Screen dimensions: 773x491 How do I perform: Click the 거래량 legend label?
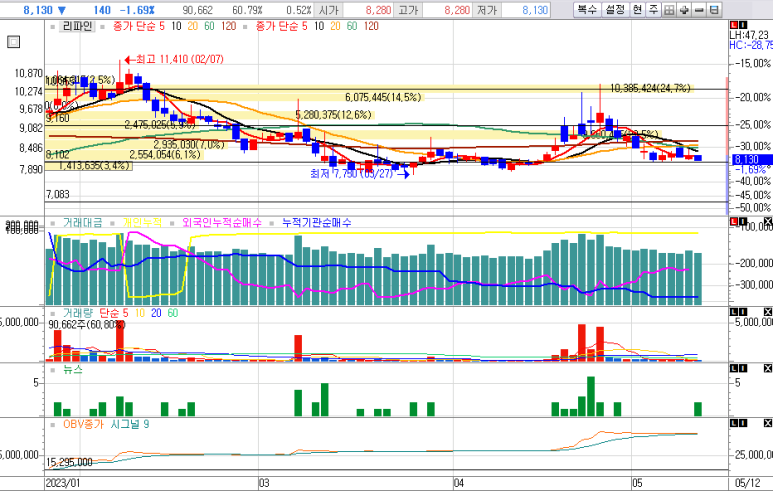click(x=78, y=313)
